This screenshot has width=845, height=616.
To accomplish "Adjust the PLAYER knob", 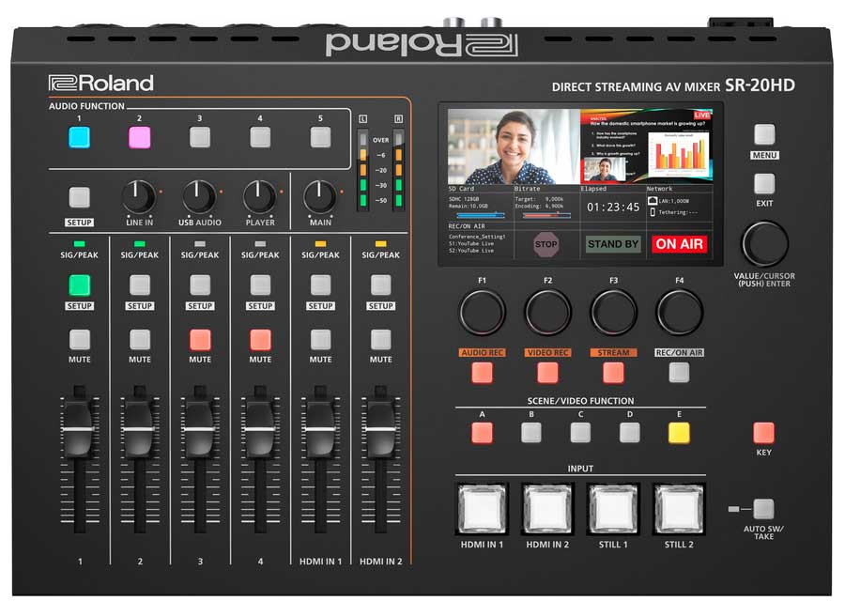I will (x=259, y=196).
